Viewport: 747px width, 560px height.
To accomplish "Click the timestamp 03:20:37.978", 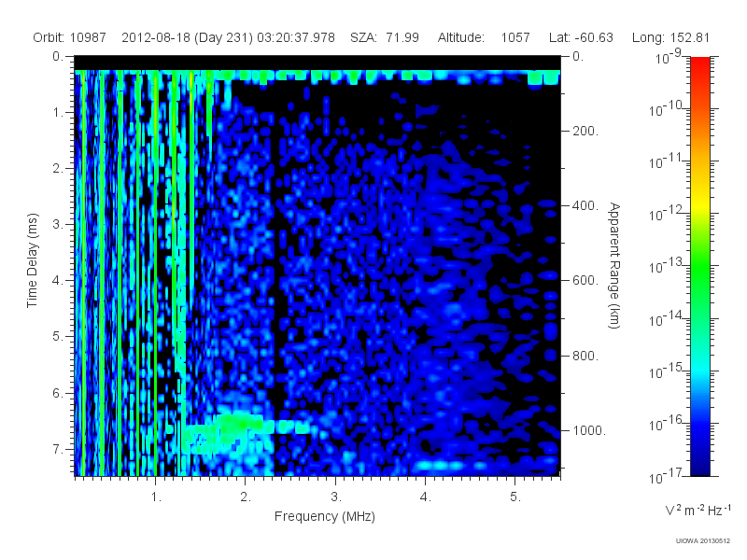I will pos(296,37).
